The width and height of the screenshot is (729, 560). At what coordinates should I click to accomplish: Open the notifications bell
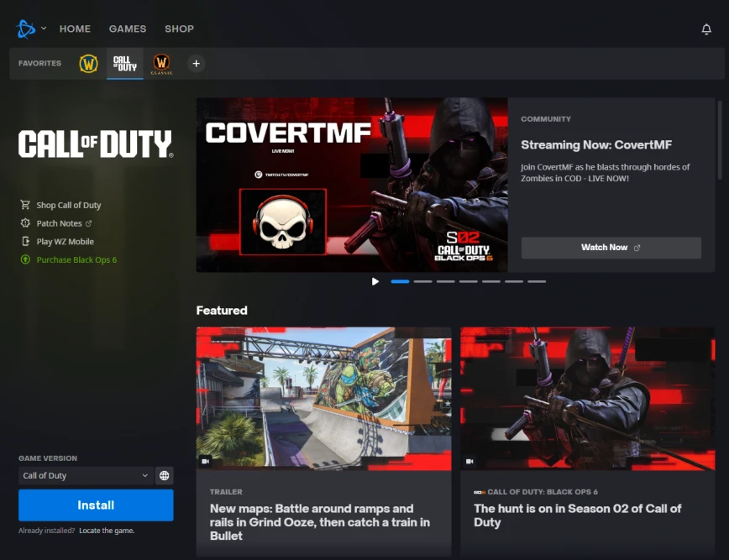pyautogui.click(x=705, y=29)
